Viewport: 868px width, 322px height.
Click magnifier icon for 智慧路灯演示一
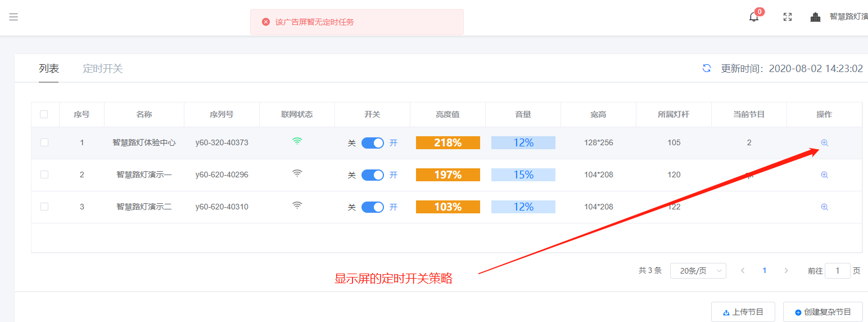(x=824, y=175)
